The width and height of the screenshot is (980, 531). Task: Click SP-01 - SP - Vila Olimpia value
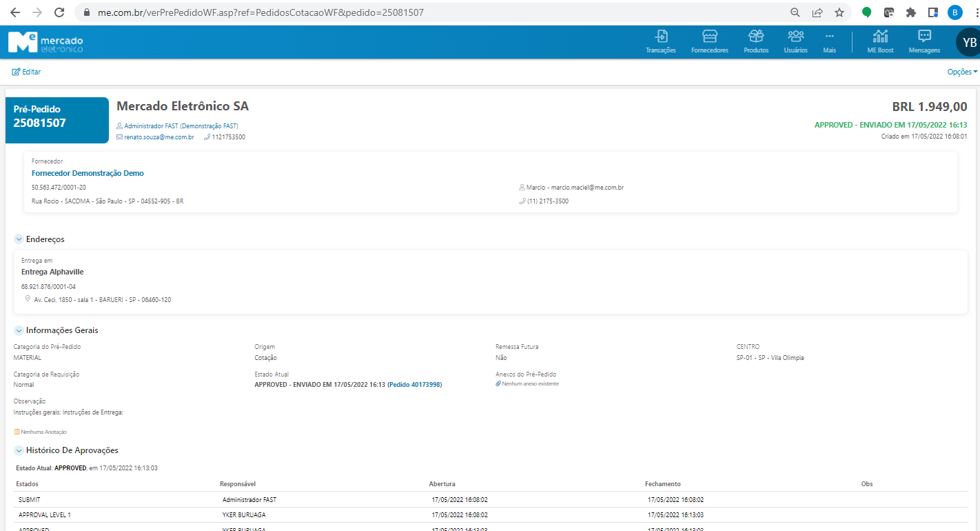tap(770, 358)
